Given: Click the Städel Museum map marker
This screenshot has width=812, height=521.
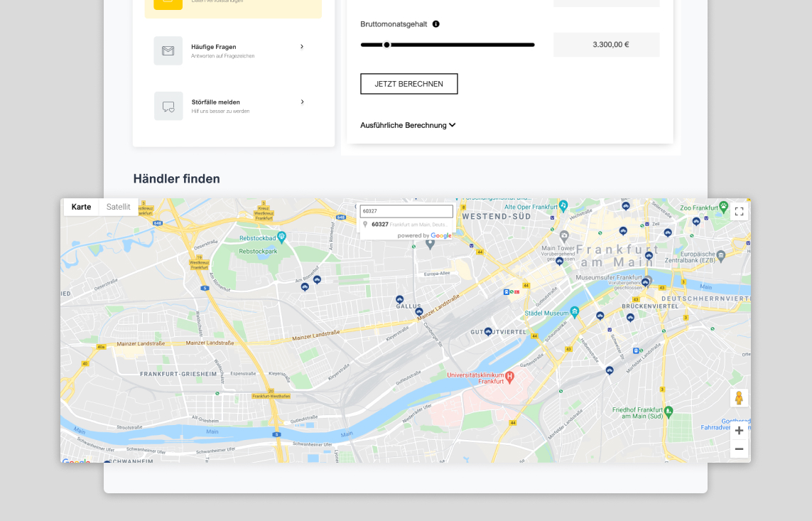Looking at the screenshot, I should point(574,312).
